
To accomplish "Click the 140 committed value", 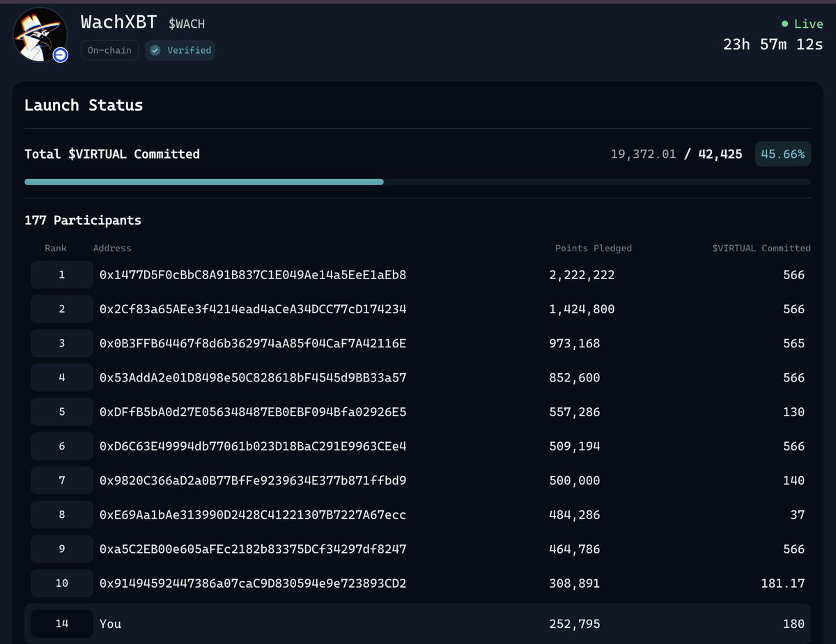I will (794, 480).
